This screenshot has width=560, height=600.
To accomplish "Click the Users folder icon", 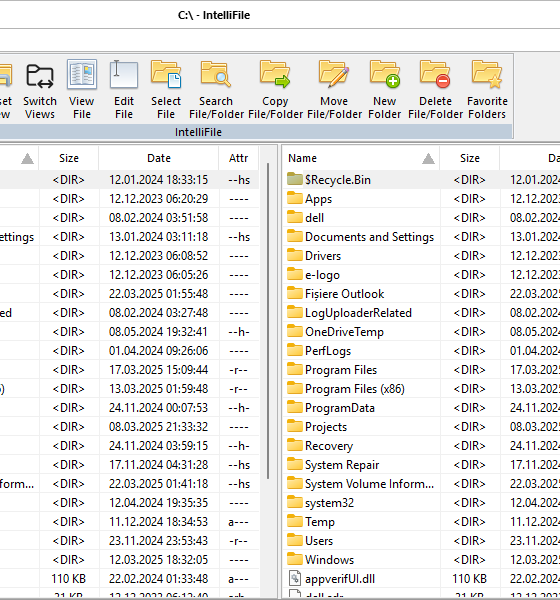I will pyautogui.click(x=295, y=540).
